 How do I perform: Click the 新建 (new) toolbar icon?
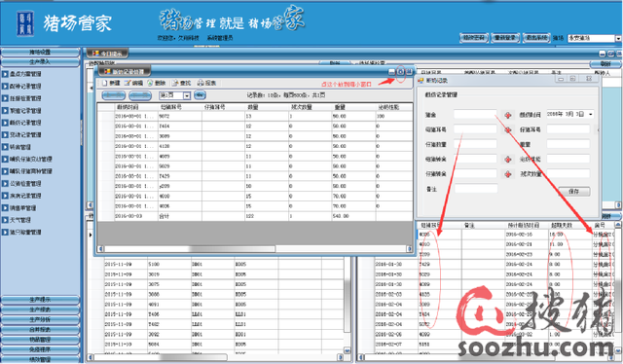coord(104,83)
